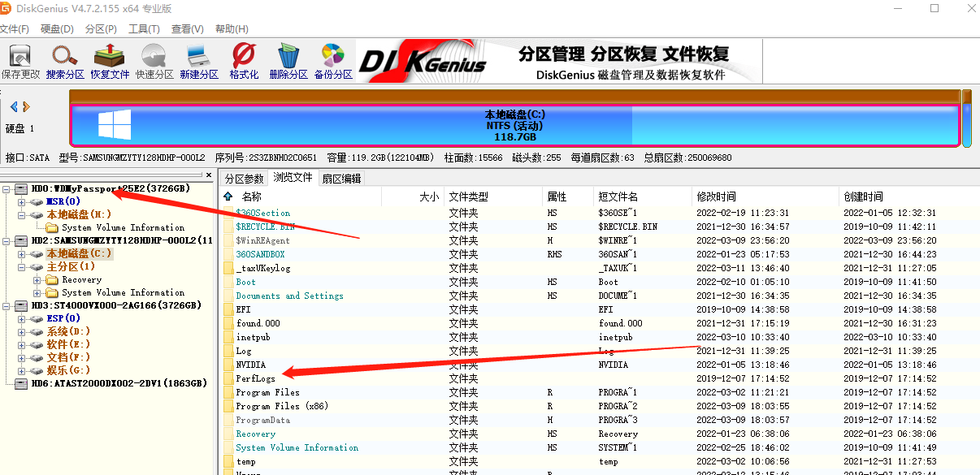980x475 pixels.
Task: Expand the 软件(E:) partition node
Action: click(21, 344)
